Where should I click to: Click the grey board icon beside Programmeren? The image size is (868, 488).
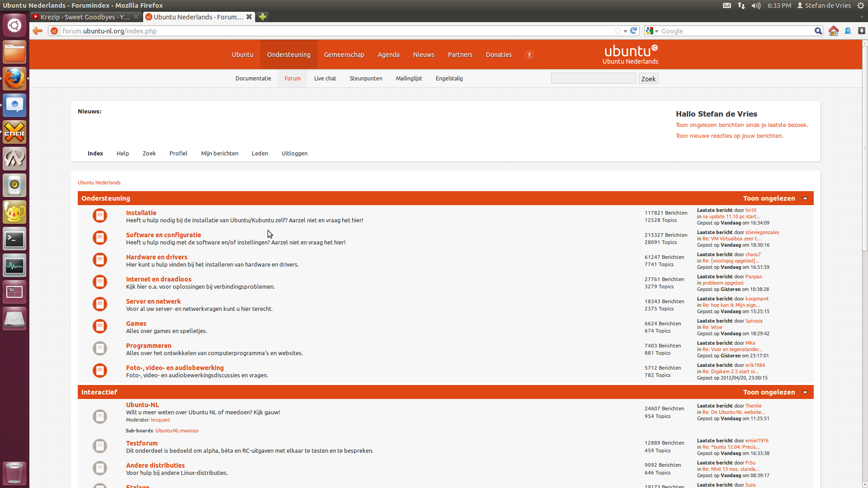[100, 348]
